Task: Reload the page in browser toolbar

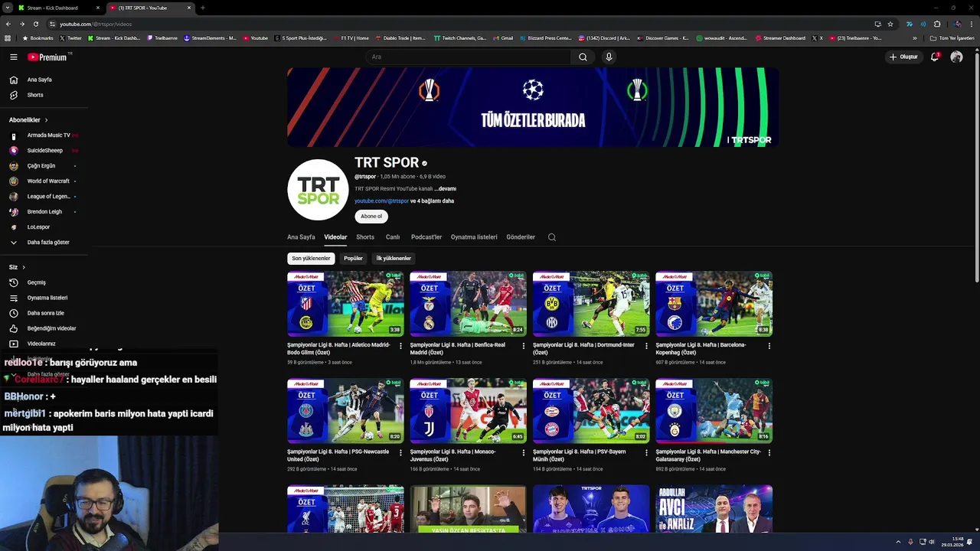Action: coord(35,24)
